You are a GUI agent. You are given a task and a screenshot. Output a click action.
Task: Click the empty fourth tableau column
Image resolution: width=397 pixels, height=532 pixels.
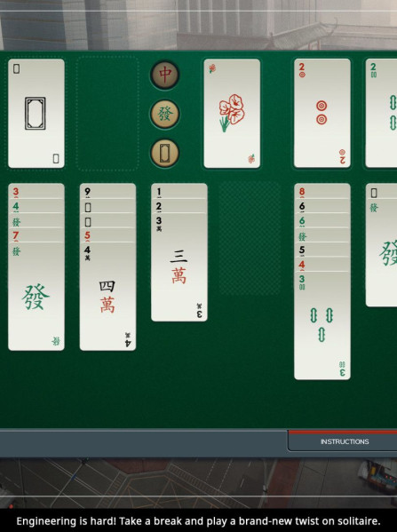250,238
